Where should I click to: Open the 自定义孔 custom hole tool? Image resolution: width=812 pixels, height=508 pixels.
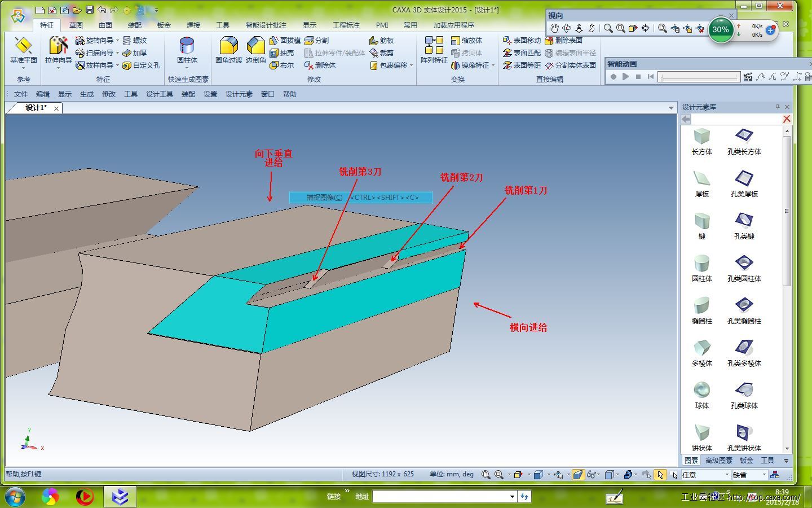click(x=141, y=65)
